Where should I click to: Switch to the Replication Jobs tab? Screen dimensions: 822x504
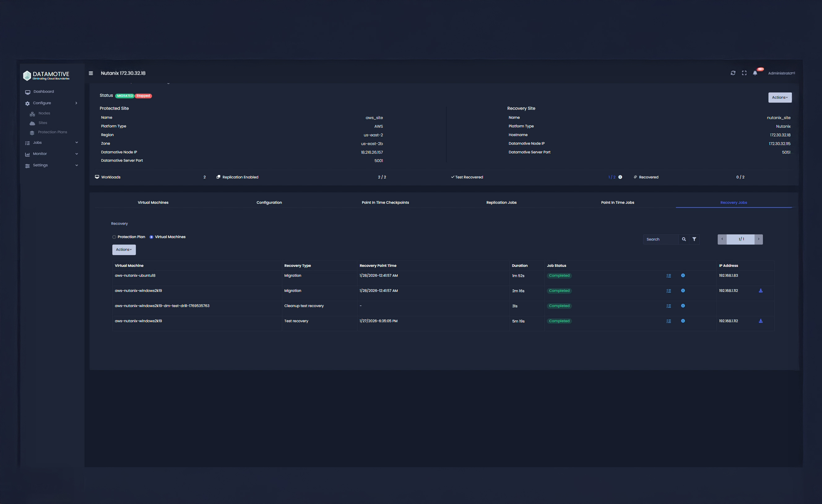pos(501,202)
